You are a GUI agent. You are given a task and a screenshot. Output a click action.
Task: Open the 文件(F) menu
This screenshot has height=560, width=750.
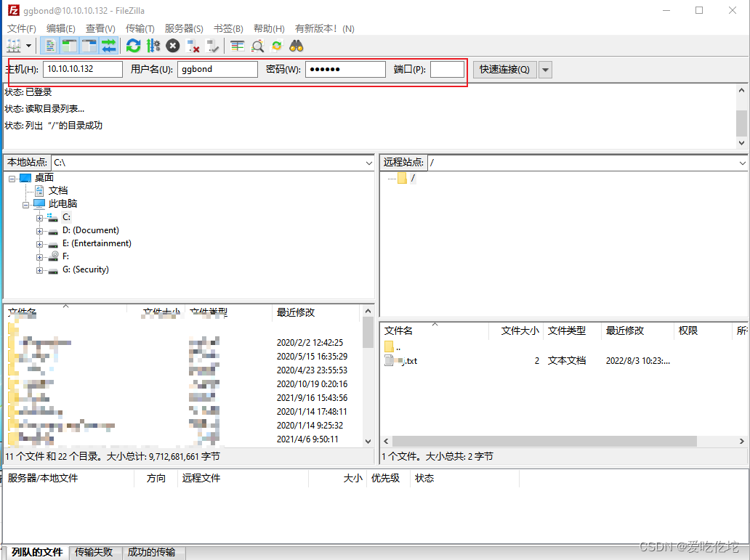point(22,29)
